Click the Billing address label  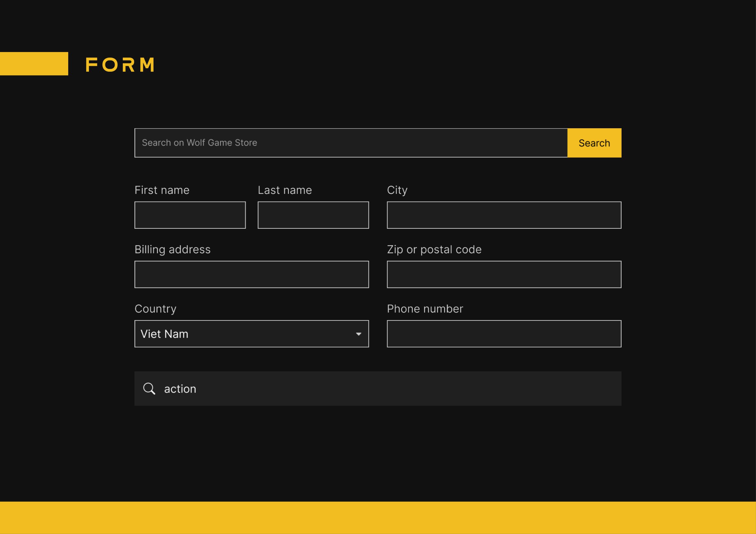click(173, 250)
